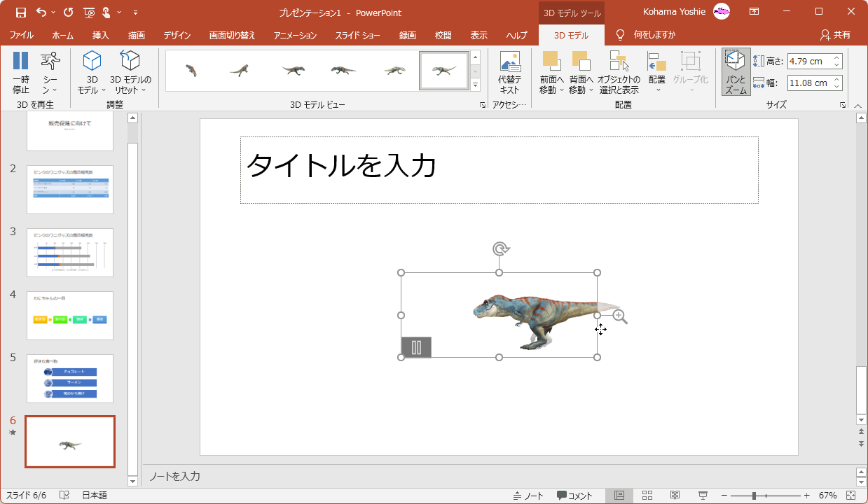Click the zoom magnifier icon beside model

coord(619,316)
